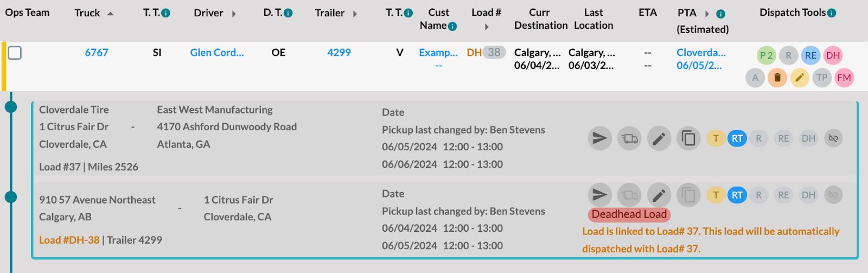868x273 pixels.
Task: Click the send icon for deadhead Load DH-38
Action: pyautogui.click(x=599, y=195)
